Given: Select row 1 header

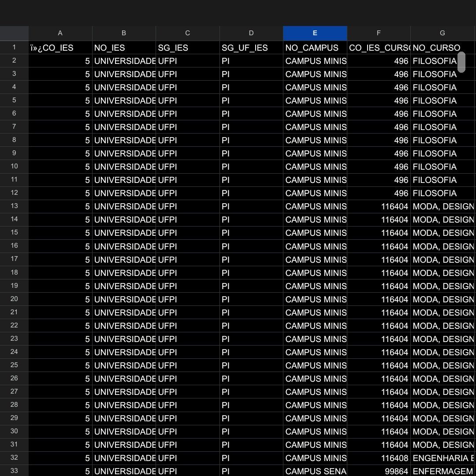Looking at the screenshot, I should tap(14, 47).
